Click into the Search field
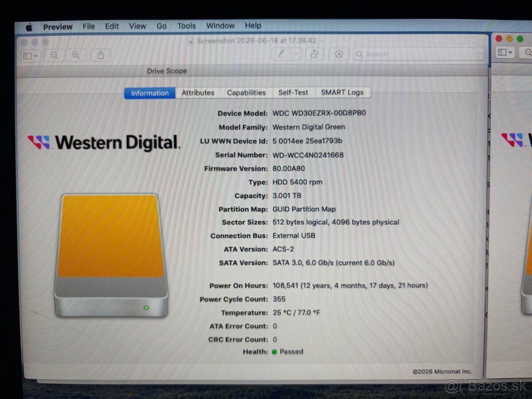 tap(419, 54)
